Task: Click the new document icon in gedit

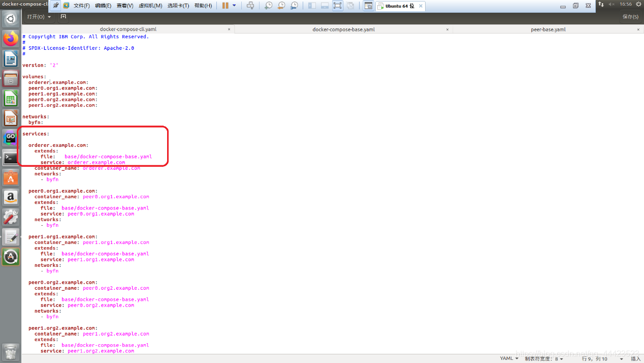Action: point(63,17)
